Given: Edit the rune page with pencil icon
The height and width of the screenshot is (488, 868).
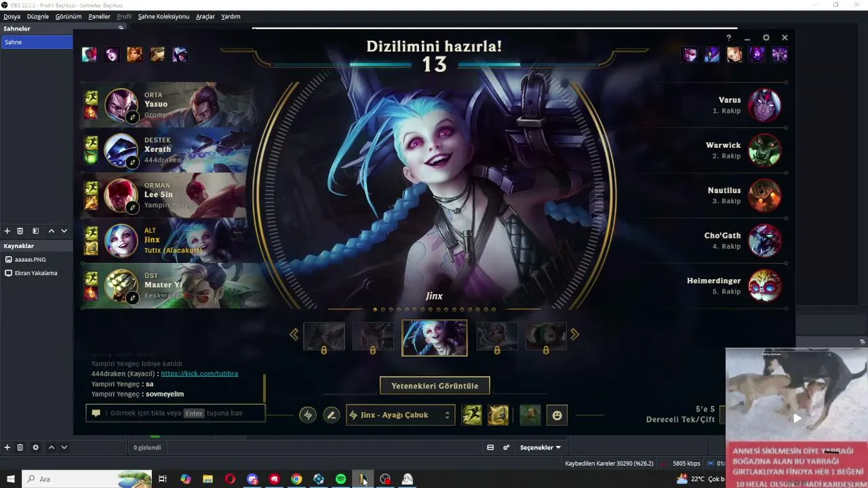Looking at the screenshot, I should click(332, 415).
